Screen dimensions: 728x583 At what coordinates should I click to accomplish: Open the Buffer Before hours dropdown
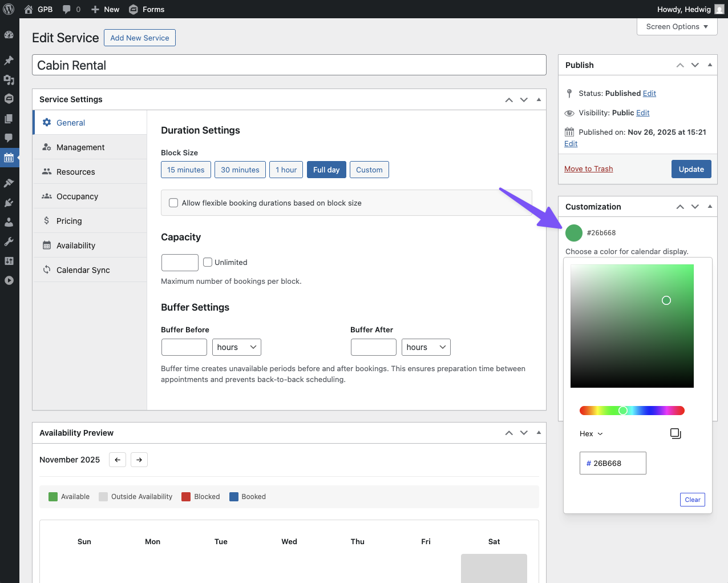(x=236, y=347)
